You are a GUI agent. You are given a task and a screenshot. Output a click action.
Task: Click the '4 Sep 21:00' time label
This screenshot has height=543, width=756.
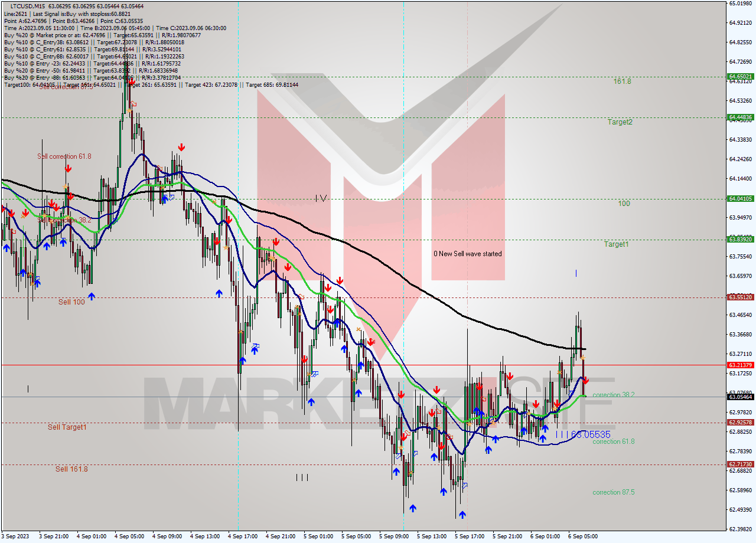(x=280, y=537)
